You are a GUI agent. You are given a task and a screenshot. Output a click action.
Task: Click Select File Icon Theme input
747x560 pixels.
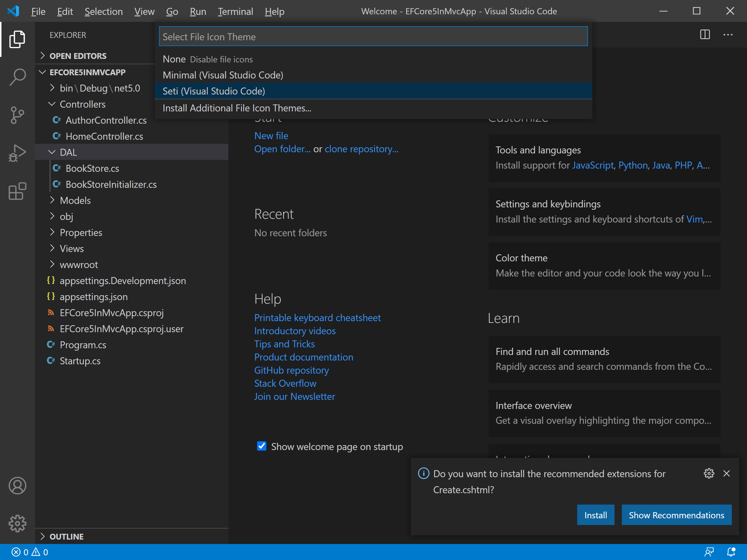(373, 36)
